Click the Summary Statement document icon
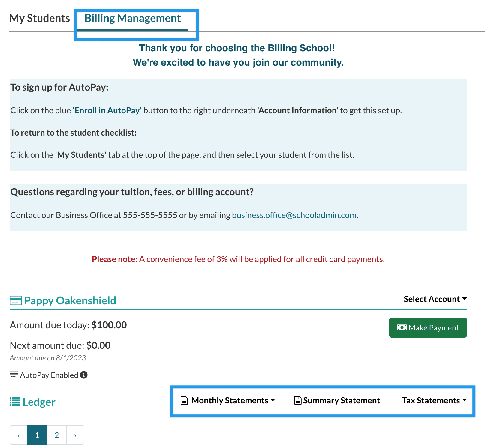The image size is (485, 448). (x=298, y=400)
